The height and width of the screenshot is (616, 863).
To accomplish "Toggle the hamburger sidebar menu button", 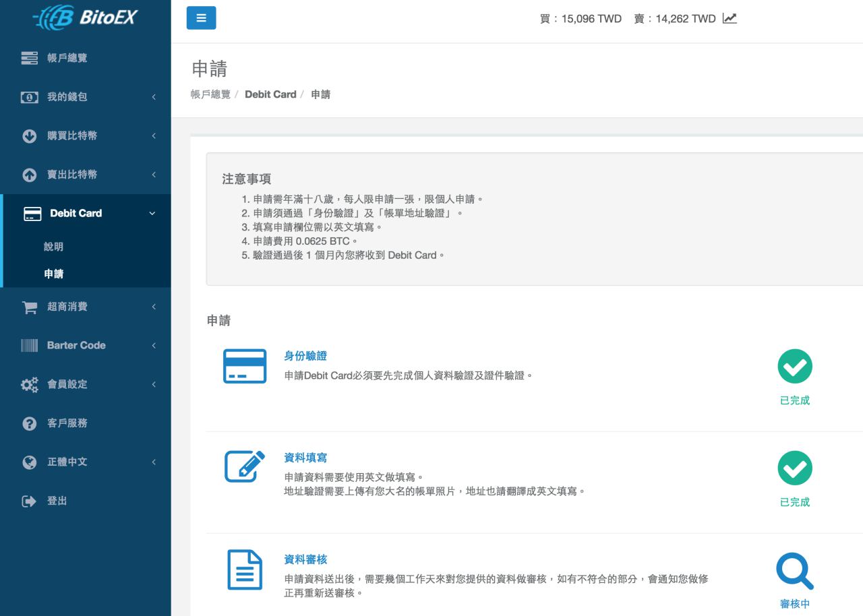I will coord(201,18).
